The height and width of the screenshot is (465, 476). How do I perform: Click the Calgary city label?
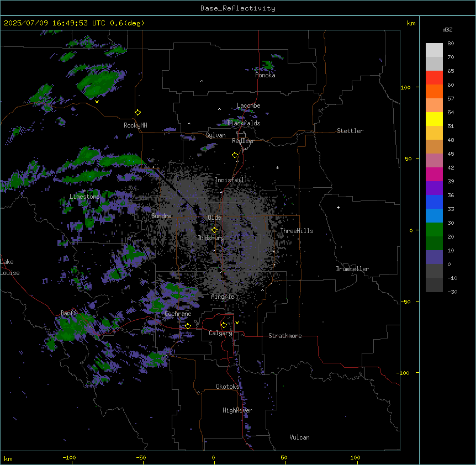click(220, 333)
